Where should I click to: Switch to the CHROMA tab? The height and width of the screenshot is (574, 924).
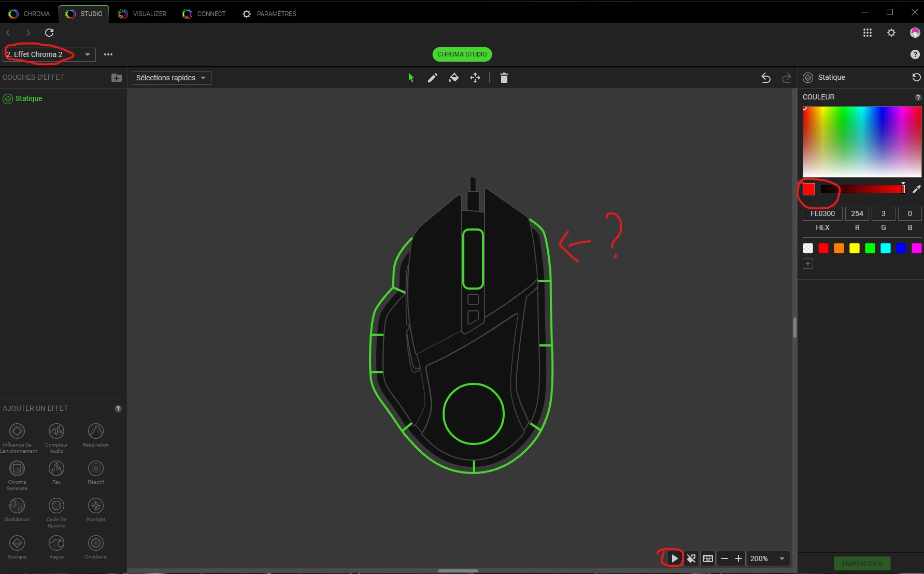coord(29,14)
